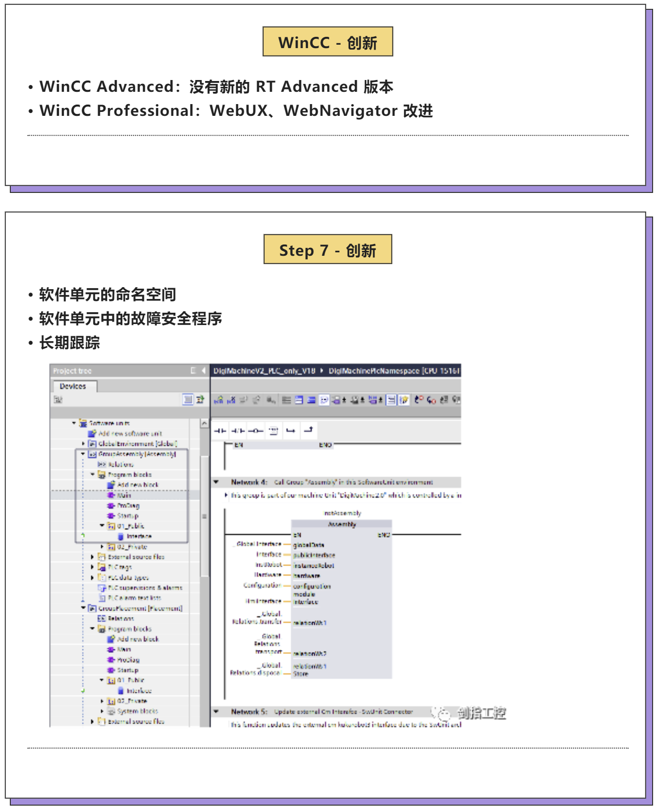This screenshot has height=812, width=658.
Task: Click the 'Step 7 - 创新' heading box
Action: click(x=328, y=249)
